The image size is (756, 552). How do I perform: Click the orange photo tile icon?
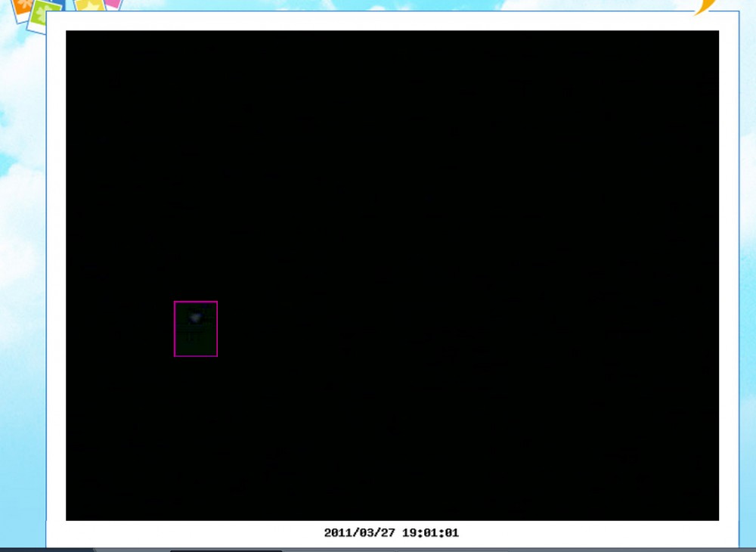[23, 8]
